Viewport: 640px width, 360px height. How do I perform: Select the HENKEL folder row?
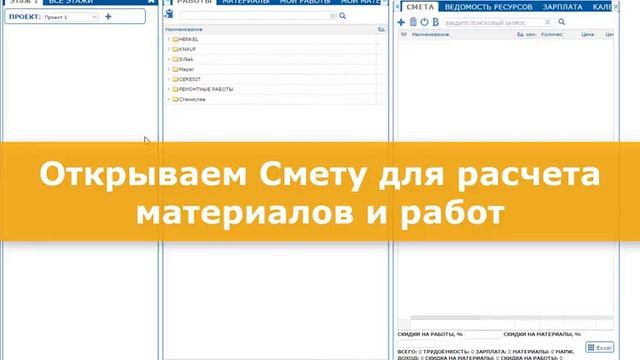[274, 40]
